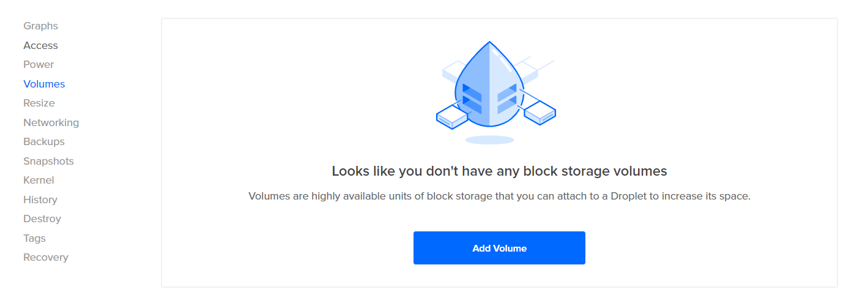
Task: Click the volumes description text
Action: point(499,196)
